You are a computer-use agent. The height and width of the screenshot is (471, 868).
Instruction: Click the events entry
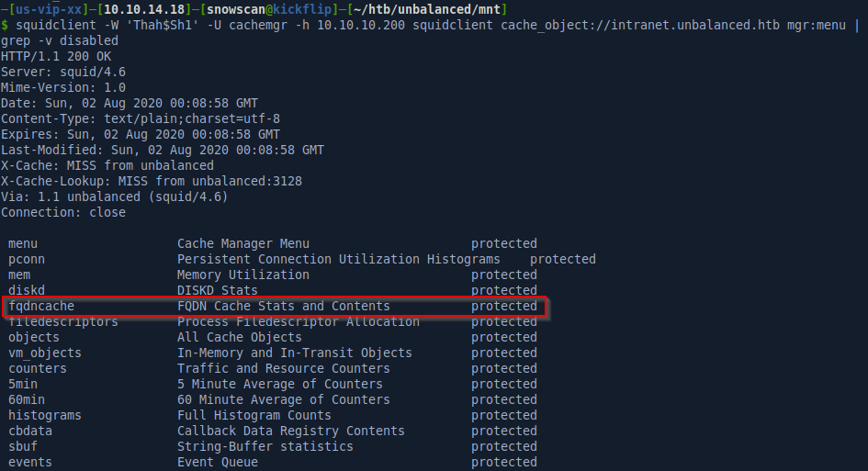30,462
